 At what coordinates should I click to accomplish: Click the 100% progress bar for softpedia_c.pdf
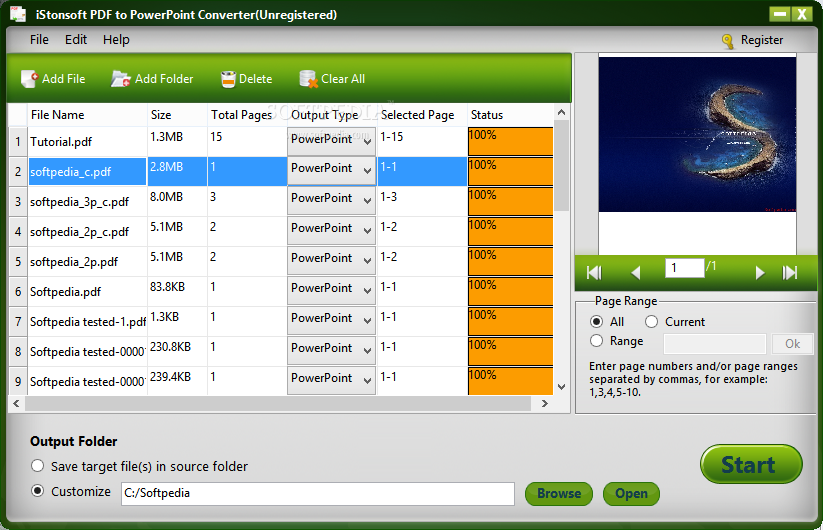click(510, 171)
